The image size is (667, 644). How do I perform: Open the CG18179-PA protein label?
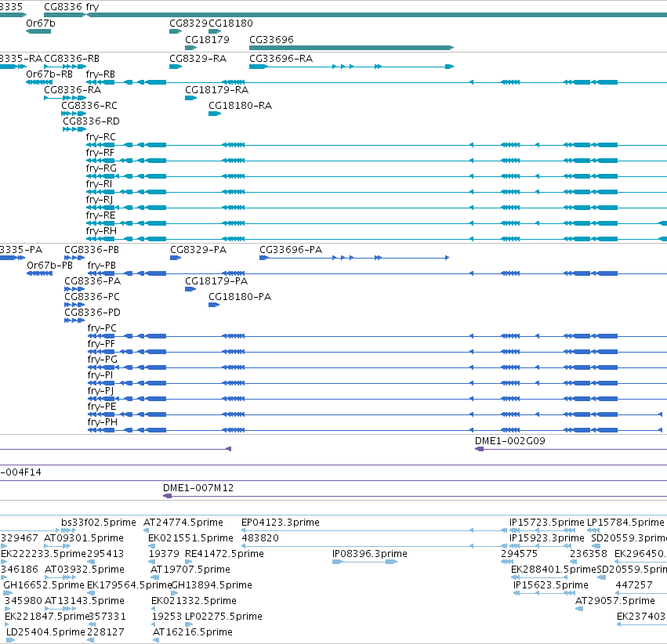216,281
